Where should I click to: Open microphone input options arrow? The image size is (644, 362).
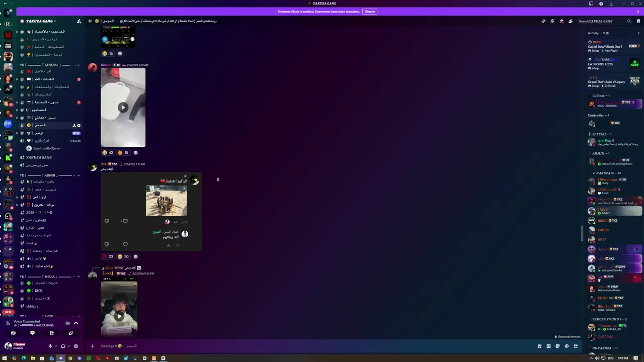[56, 346]
